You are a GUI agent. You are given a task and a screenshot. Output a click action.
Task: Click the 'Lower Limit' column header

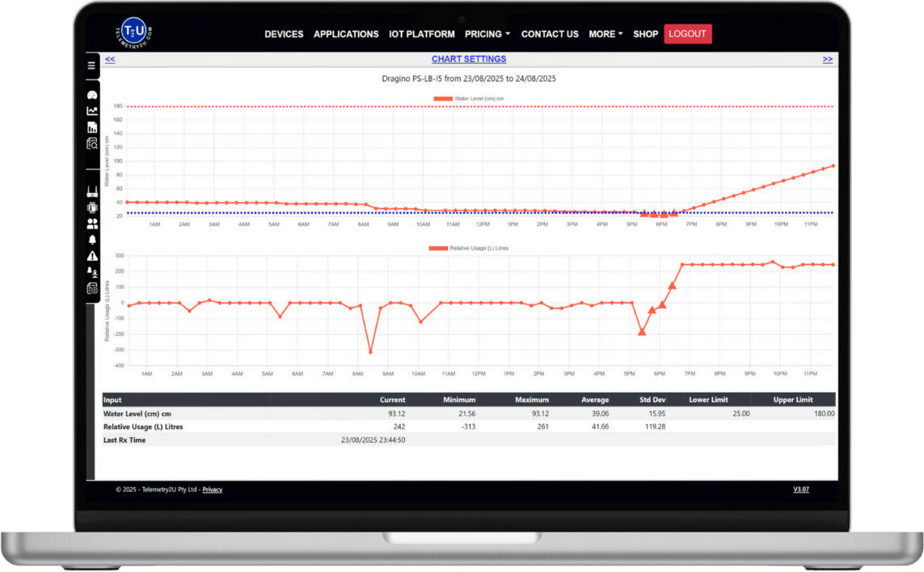[x=708, y=399]
